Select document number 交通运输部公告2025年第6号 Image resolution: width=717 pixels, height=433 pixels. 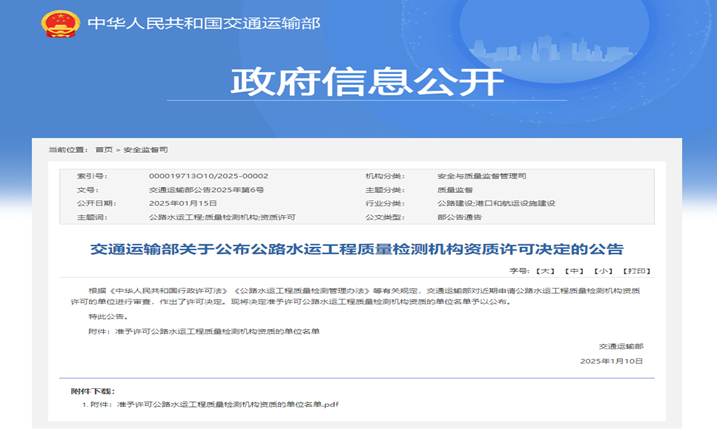point(206,190)
